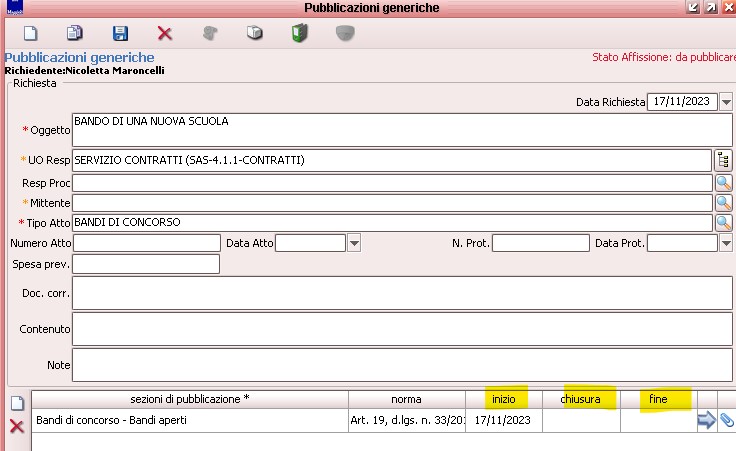Search Resp Proc with magnifier icon
Viewport: 736px width, 451px height.
724,182
